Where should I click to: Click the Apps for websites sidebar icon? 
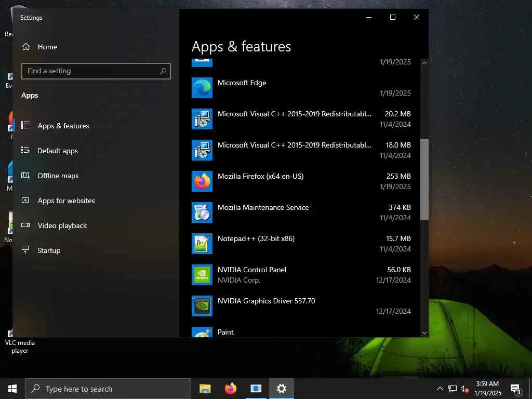25,200
